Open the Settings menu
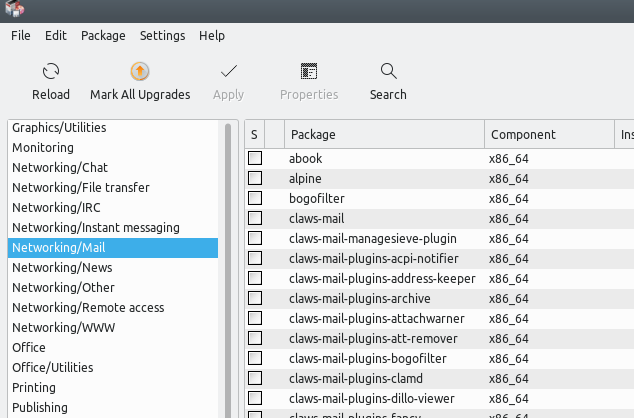This screenshot has width=634, height=418. tap(163, 36)
